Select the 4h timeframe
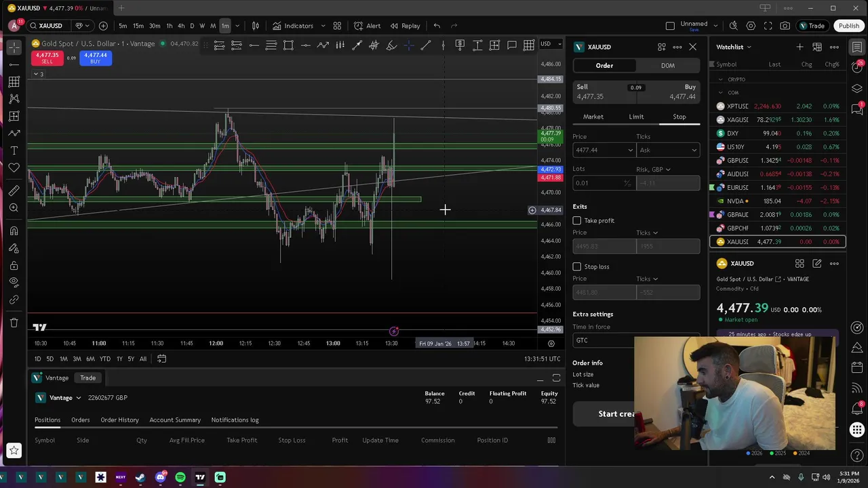Viewport: 868px width, 488px height. tap(181, 26)
